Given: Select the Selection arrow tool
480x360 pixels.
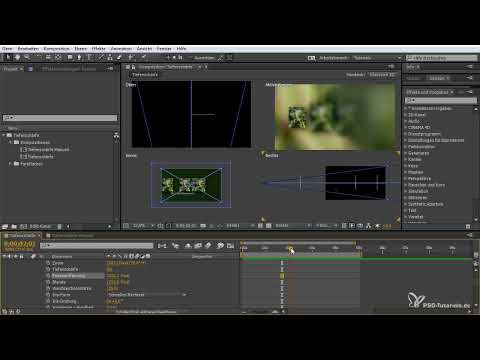Looking at the screenshot, I should pyautogui.click(x=8, y=57).
